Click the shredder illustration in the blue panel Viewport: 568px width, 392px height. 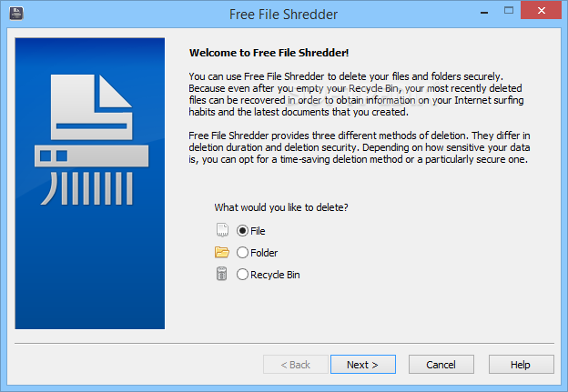point(91,139)
